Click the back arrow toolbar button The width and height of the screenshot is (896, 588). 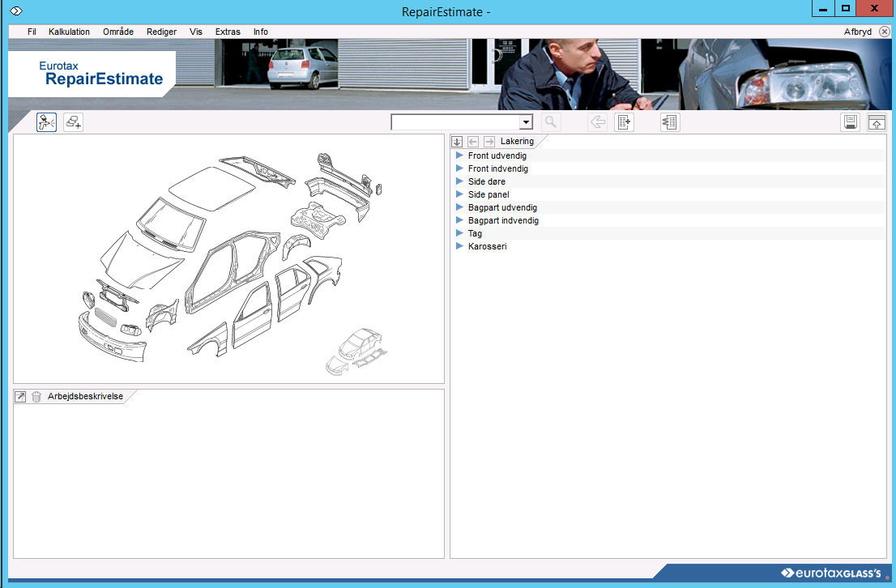coord(597,121)
